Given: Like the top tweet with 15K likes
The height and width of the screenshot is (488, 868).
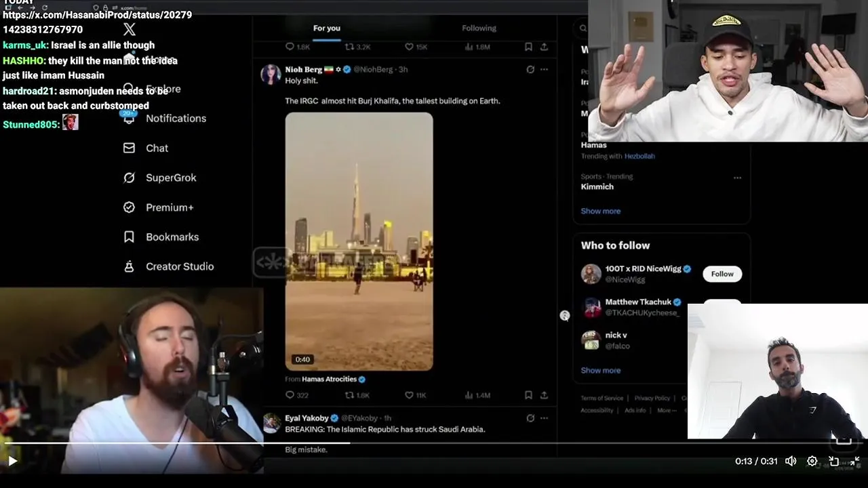Looking at the screenshot, I should (x=416, y=47).
